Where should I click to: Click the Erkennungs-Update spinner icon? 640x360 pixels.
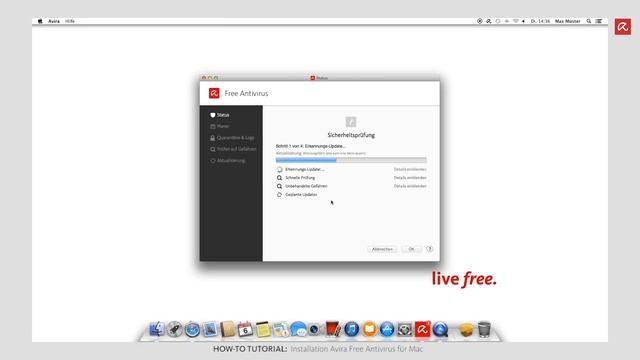pyautogui.click(x=279, y=169)
